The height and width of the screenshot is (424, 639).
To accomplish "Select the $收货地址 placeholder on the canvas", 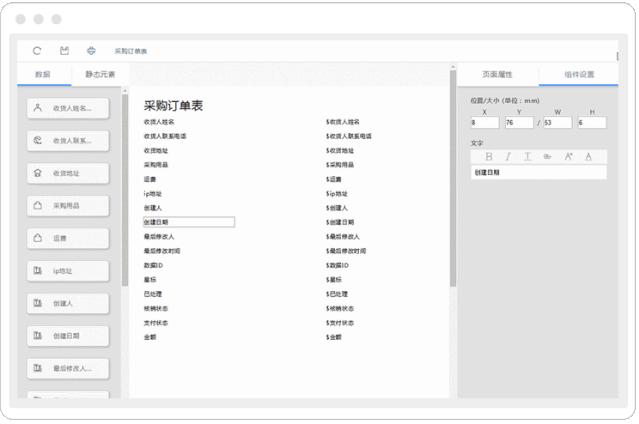I will (340, 150).
